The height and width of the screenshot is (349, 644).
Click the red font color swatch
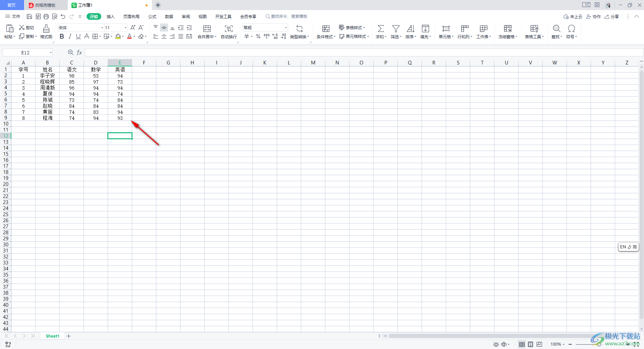point(129,36)
